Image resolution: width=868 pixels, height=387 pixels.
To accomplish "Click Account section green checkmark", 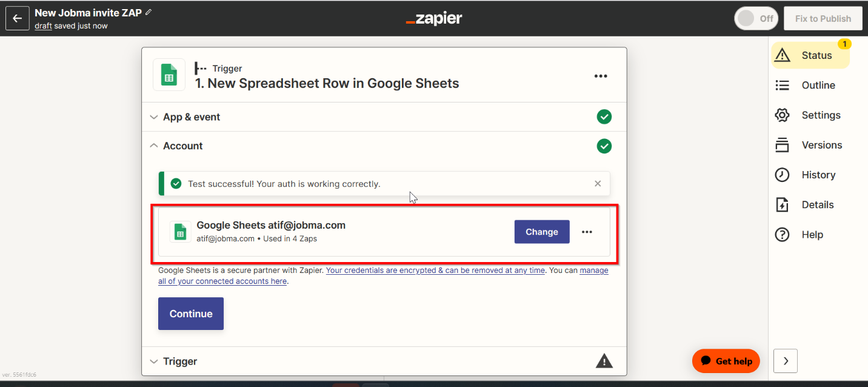I will [x=604, y=146].
